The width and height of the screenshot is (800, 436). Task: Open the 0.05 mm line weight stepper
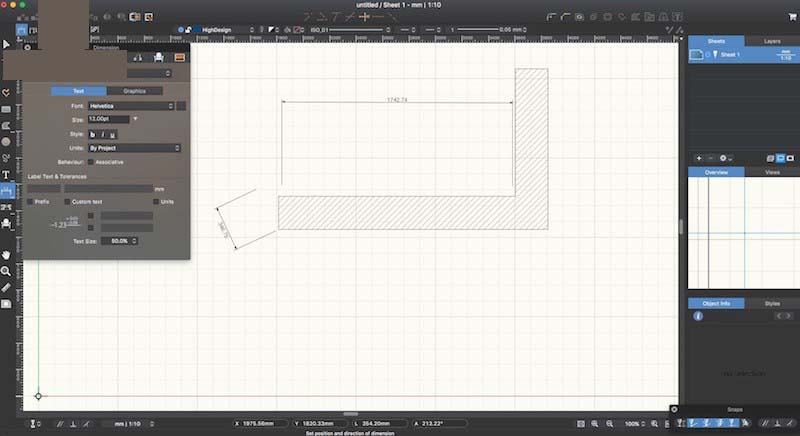[x=524, y=30]
